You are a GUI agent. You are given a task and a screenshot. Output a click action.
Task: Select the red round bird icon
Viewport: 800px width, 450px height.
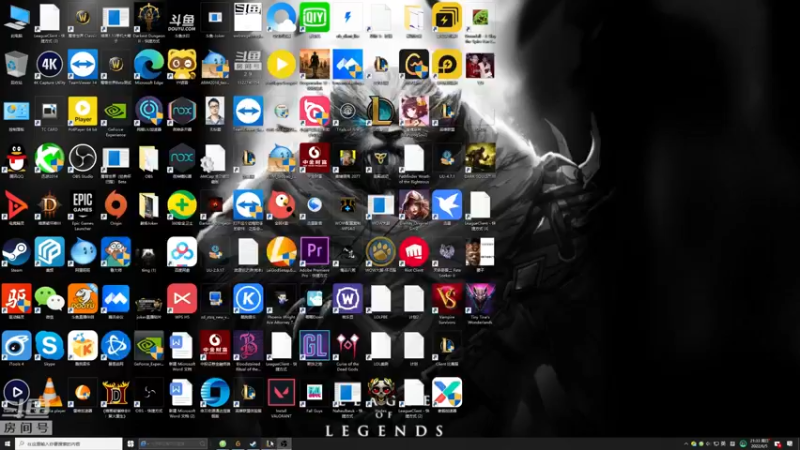point(281,205)
